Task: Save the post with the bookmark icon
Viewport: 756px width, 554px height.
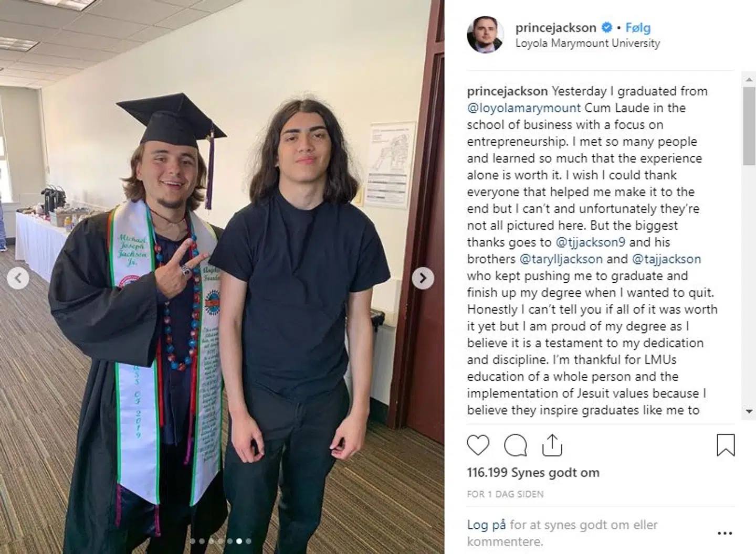Action: coord(726,445)
